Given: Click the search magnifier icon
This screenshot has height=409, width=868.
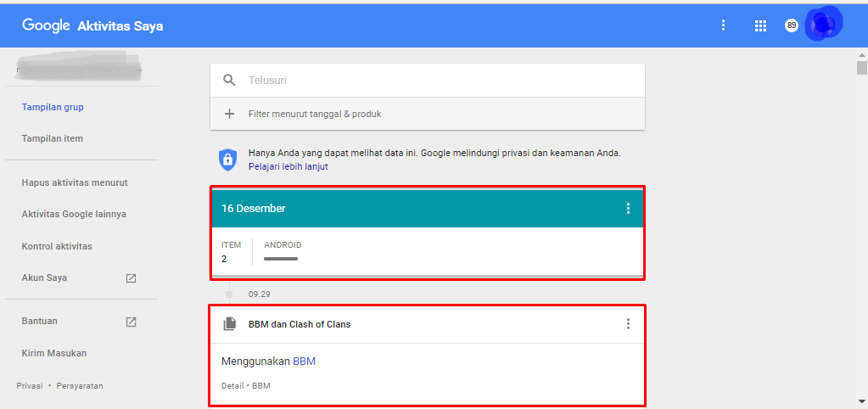Looking at the screenshot, I should 229,81.
